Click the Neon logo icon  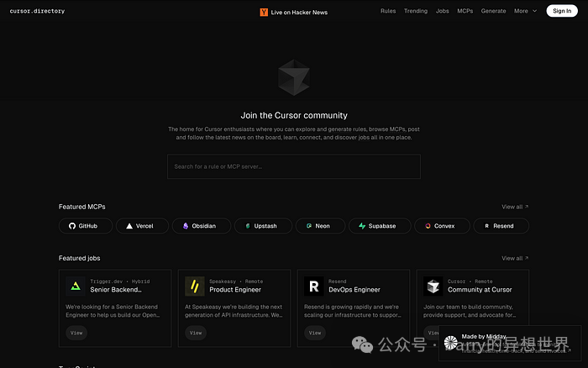(309, 226)
